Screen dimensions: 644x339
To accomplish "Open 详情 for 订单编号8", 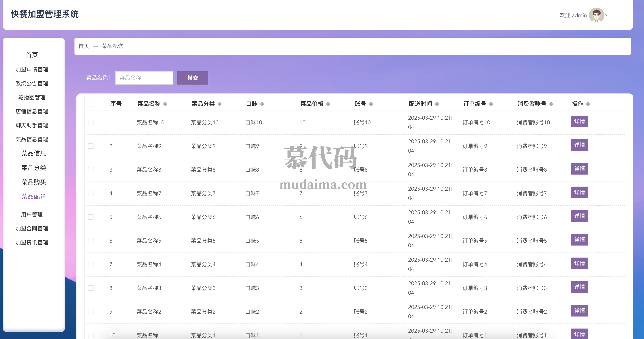I will (x=579, y=169).
